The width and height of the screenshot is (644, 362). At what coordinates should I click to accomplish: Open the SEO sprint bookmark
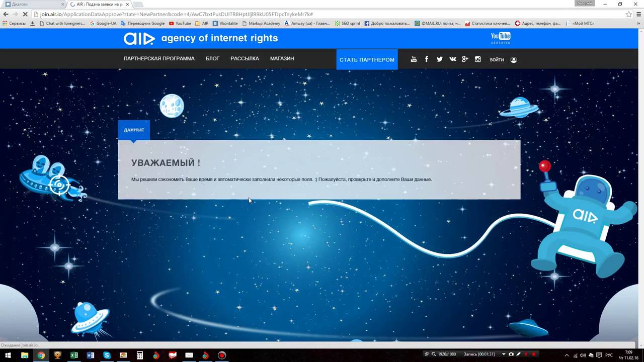tap(348, 23)
